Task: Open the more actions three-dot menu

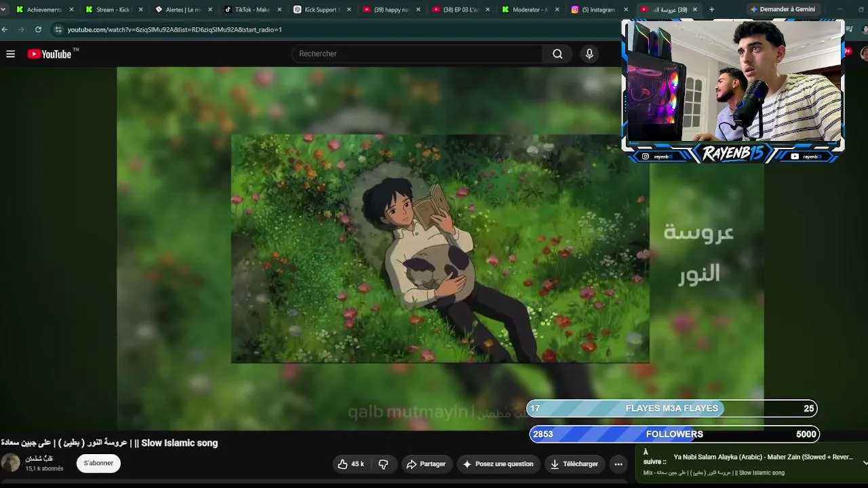Action: point(618,464)
